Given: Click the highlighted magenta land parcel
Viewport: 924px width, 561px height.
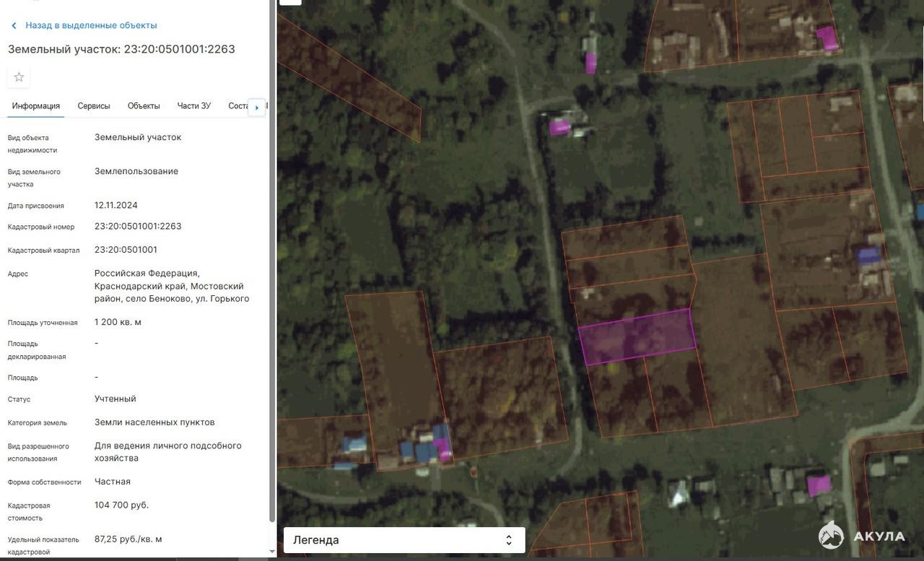Looking at the screenshot, I should tap(637, 336).
